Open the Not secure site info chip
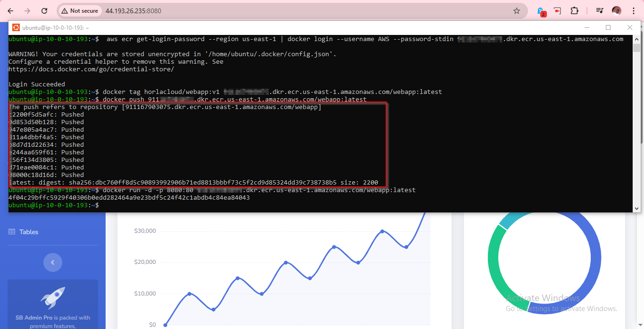Screen dimensions: 644x329 [x=80, y=10]
